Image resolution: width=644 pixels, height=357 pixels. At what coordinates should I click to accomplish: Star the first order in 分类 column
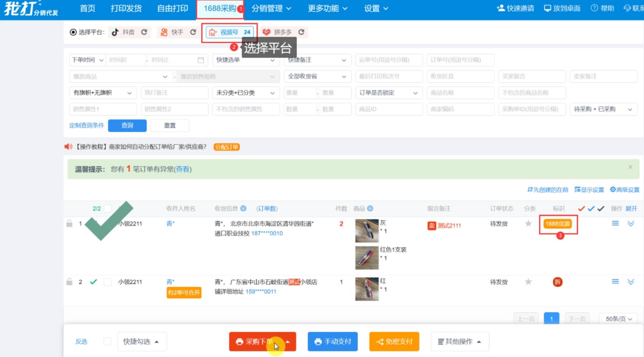pos(528,224)
